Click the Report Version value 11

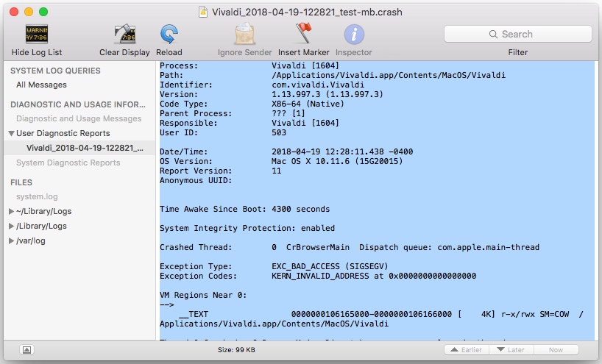coord(277,171)
